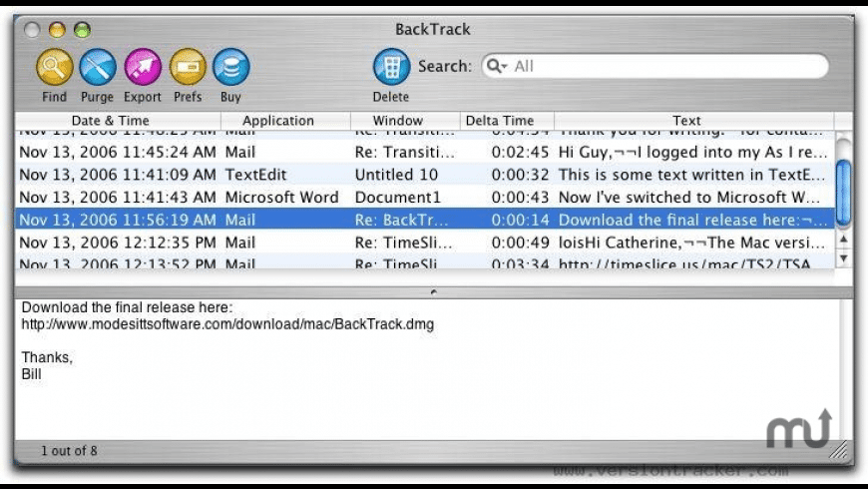Focus the Search field showing All
The image size is (868, 489).
(654, 66)
